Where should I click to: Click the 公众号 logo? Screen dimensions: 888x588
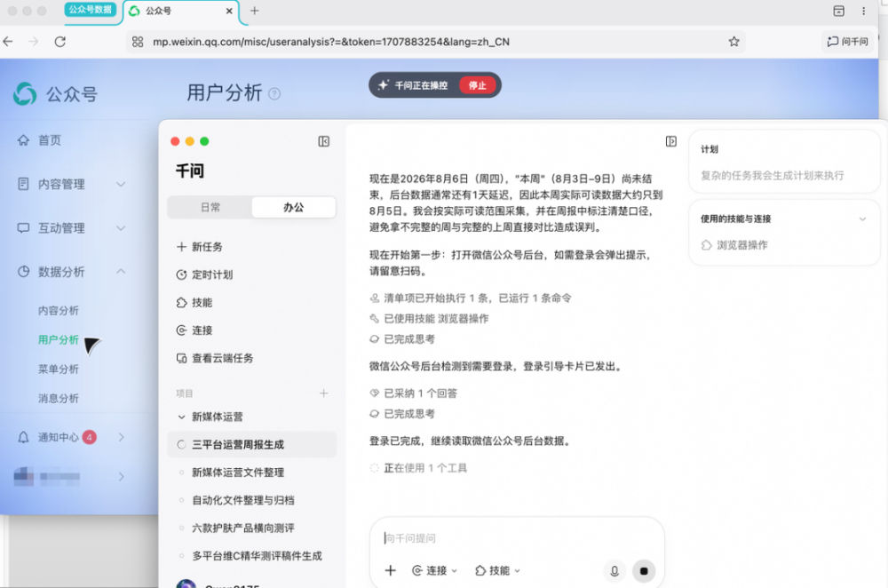click(x=55, y=94)
